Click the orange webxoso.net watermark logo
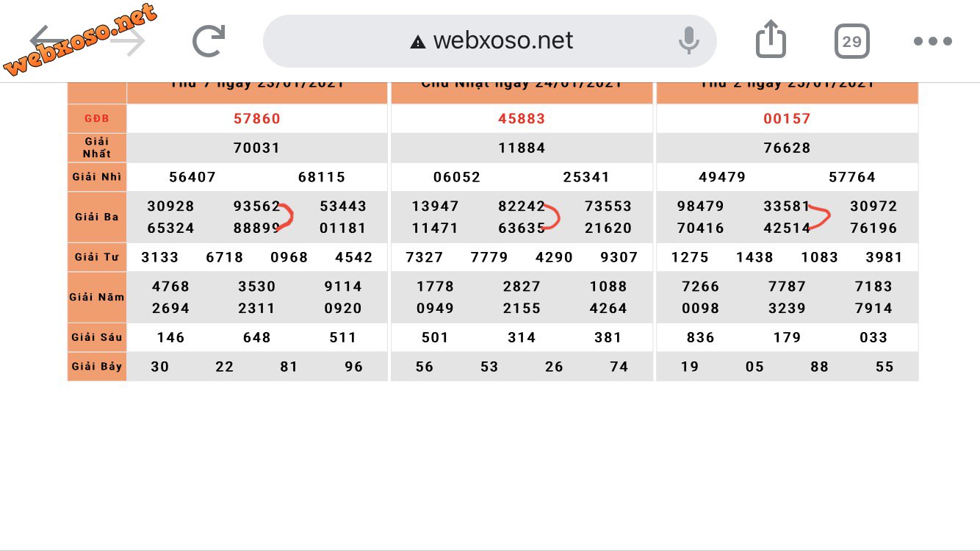This screenshot has height=551, width=980. pos(81,40)
